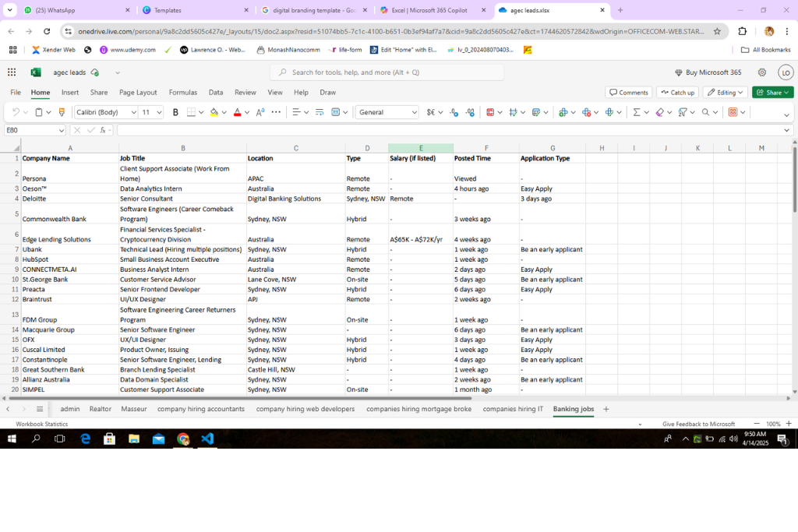This screenshot has height=532, width=798.
Task: Click the Format Painter brush icon
Action: [62, 112]
